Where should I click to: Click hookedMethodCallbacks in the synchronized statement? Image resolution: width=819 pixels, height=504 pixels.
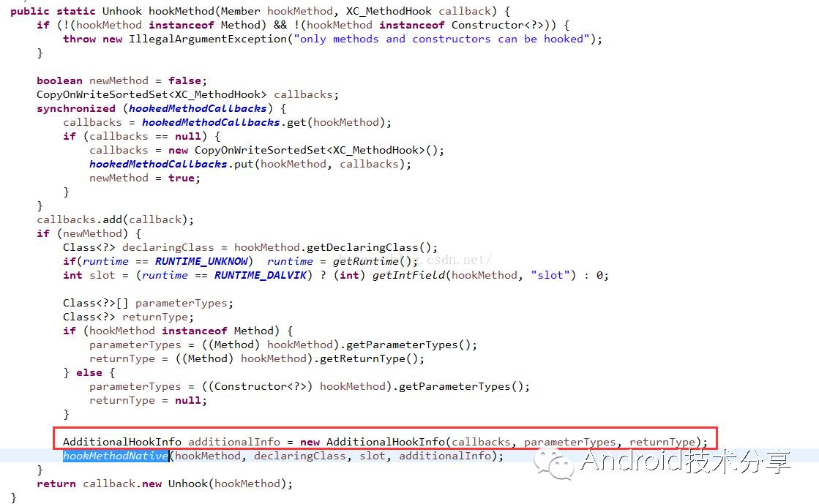[x=198, y=108]
